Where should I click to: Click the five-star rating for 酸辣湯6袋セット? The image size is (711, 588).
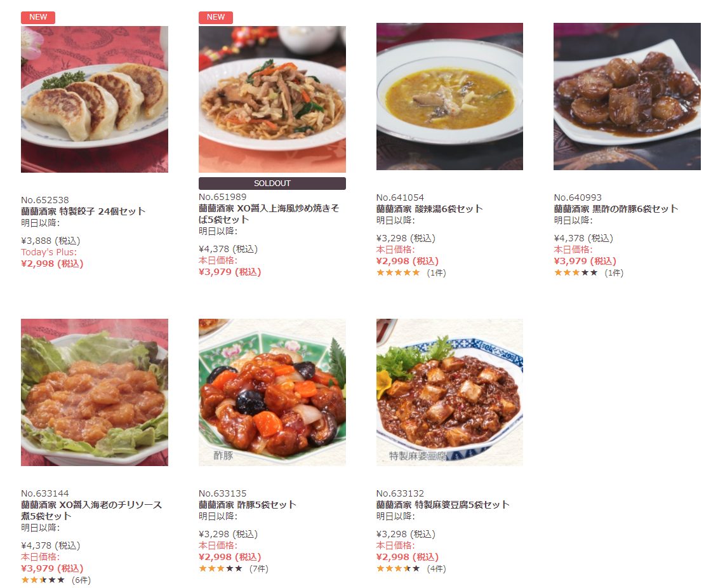coord(398,272)
